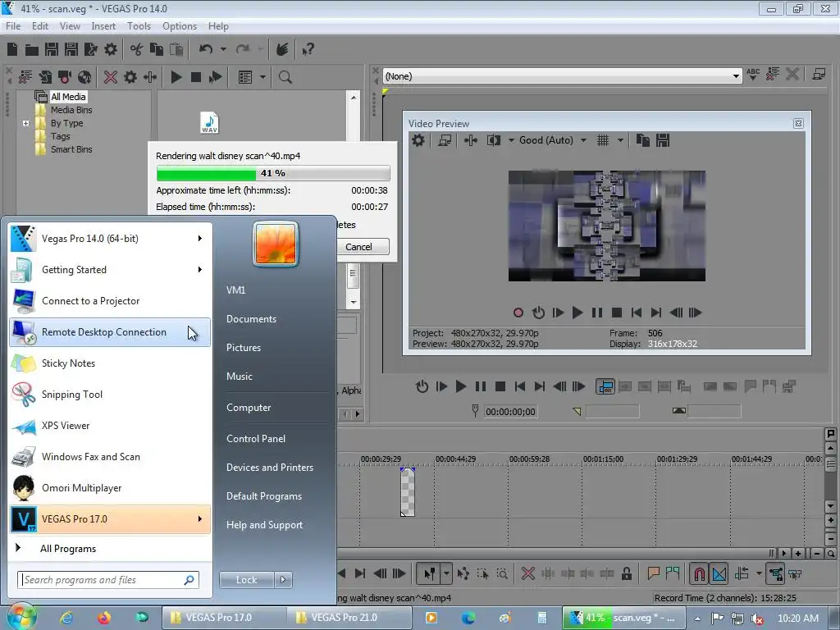840x630 pixels.
Task: Copy snapshot to clipboard in Video Preview
Action: (643, 140)
